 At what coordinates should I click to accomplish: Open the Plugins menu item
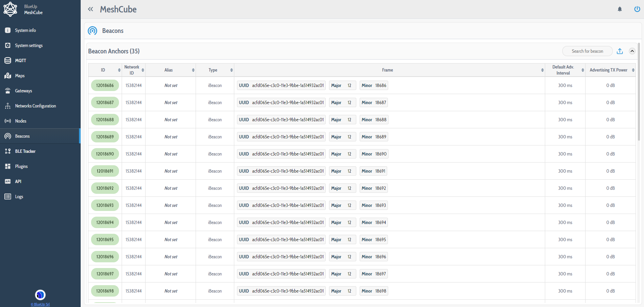point(21,166)
